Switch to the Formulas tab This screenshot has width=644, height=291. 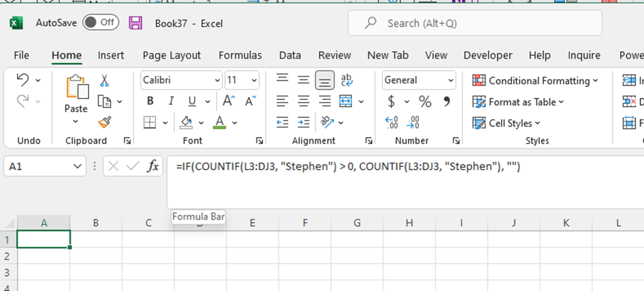(240, 55)
